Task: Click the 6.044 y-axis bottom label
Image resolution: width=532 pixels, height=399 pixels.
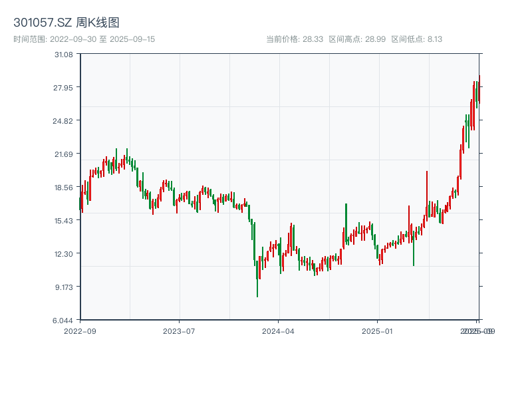Action: click(64, 320)
